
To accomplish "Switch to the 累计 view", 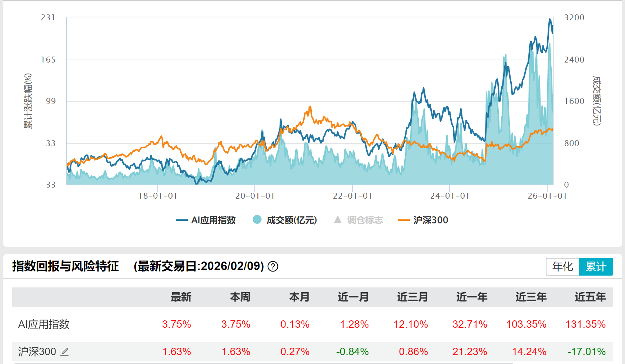I will pyautogui.click(x=596, y=266).
